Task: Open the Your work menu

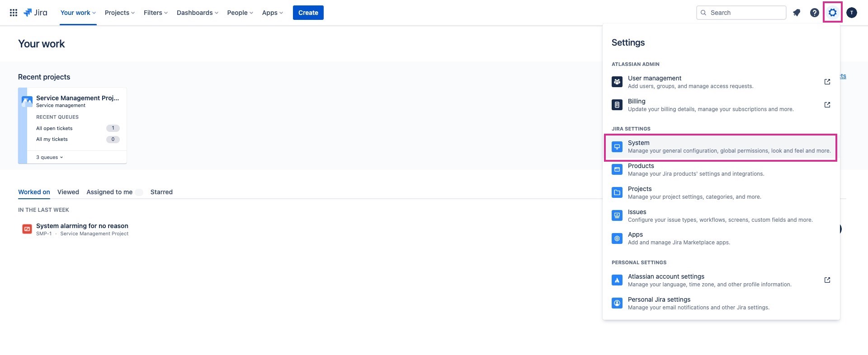Action: (x=78, y=13)
